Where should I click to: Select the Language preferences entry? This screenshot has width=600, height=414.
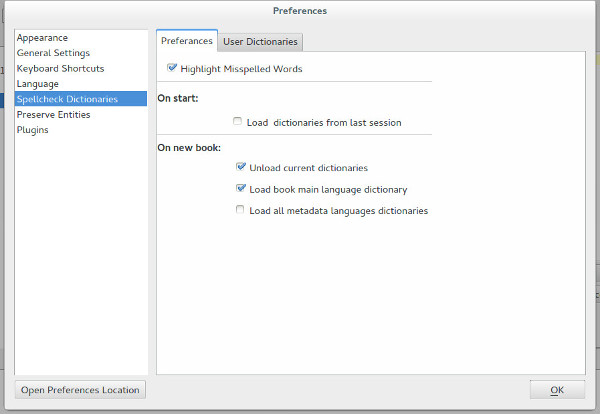pyautogui.click(x=38, y=84)
